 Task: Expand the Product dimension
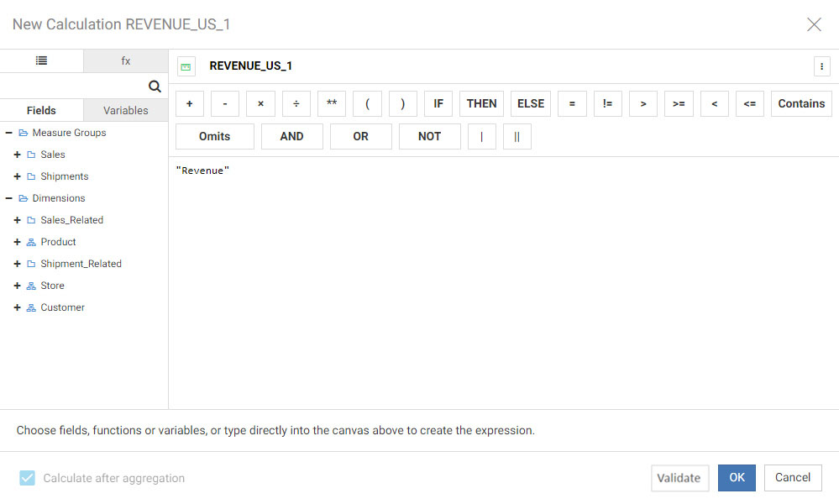[17, 242]
